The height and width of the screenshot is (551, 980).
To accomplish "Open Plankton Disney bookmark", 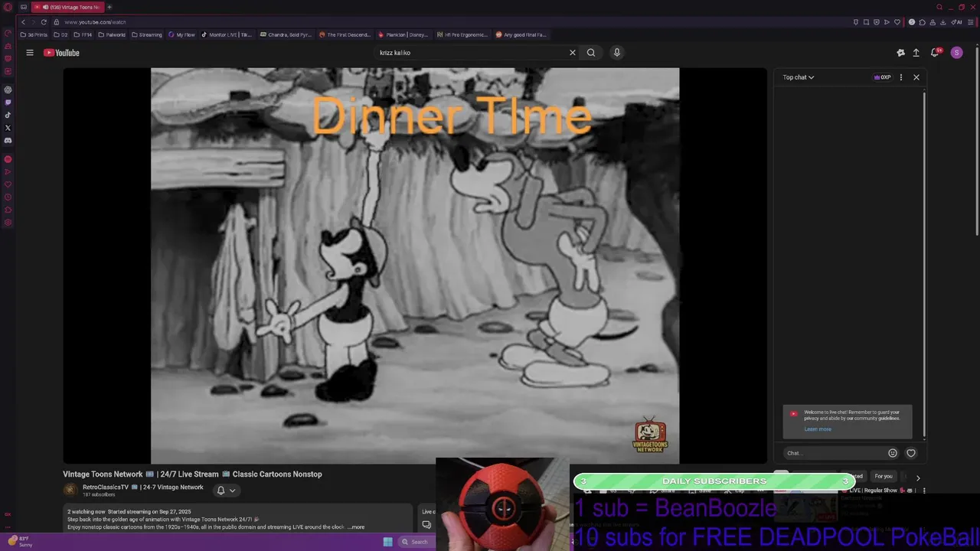I will (403, 34).
